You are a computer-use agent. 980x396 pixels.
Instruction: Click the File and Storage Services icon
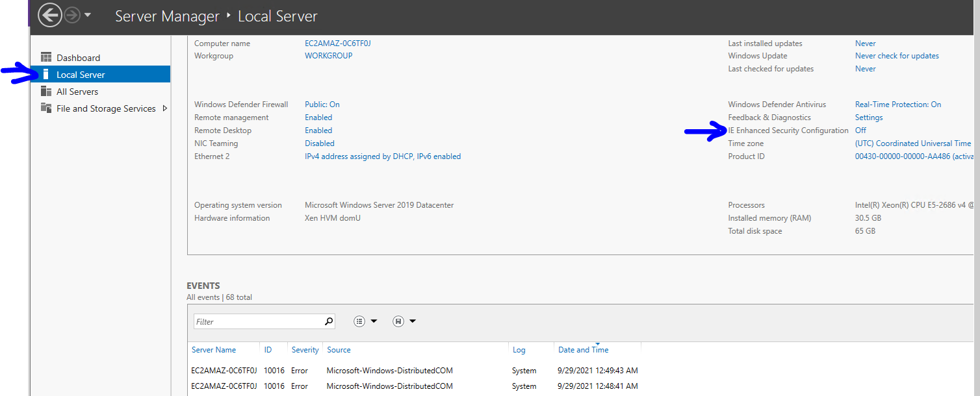46,108
